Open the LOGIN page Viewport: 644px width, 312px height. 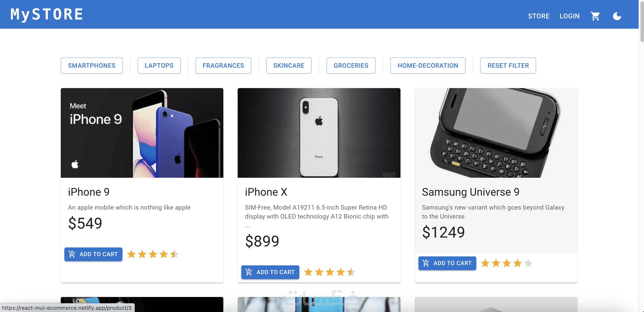tap(569, 16)
